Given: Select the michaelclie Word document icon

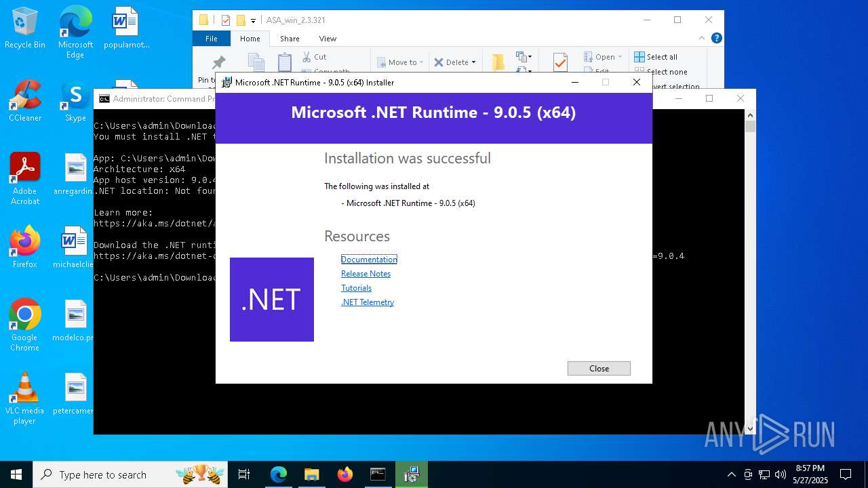Looking at the screenshot, I should tap(73, 247).
